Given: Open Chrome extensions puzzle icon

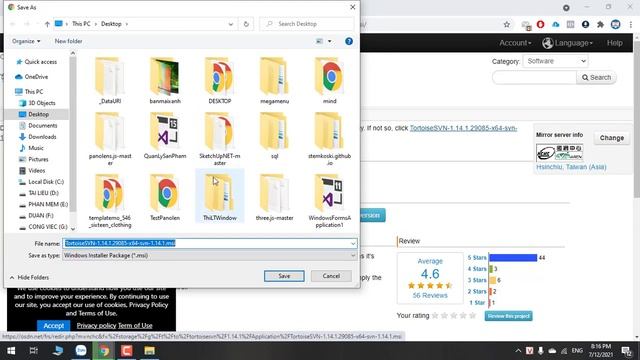Looking at the screenshot, I should point(600,24).
